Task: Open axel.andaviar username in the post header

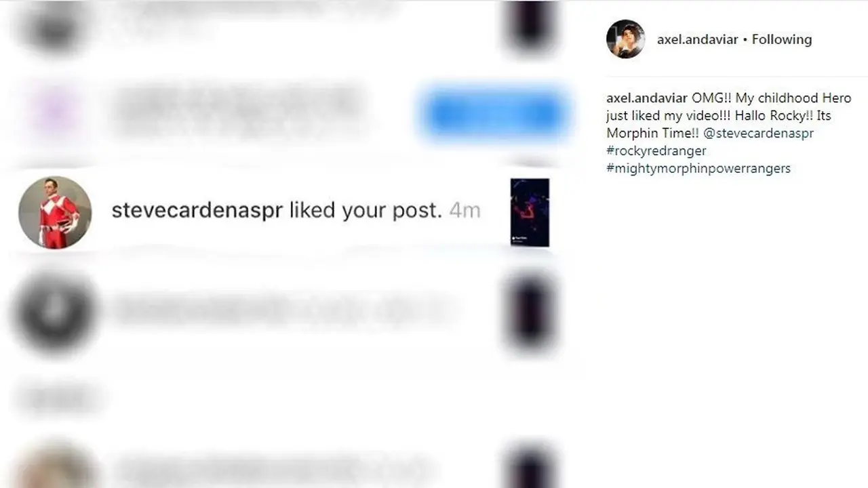Action: [x=697, y=39]
